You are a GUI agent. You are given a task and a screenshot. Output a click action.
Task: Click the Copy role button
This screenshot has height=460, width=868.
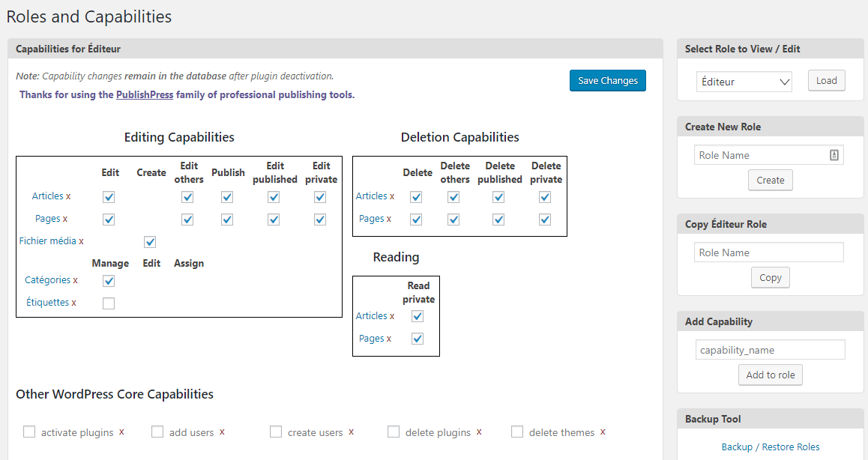pos(770,277)
